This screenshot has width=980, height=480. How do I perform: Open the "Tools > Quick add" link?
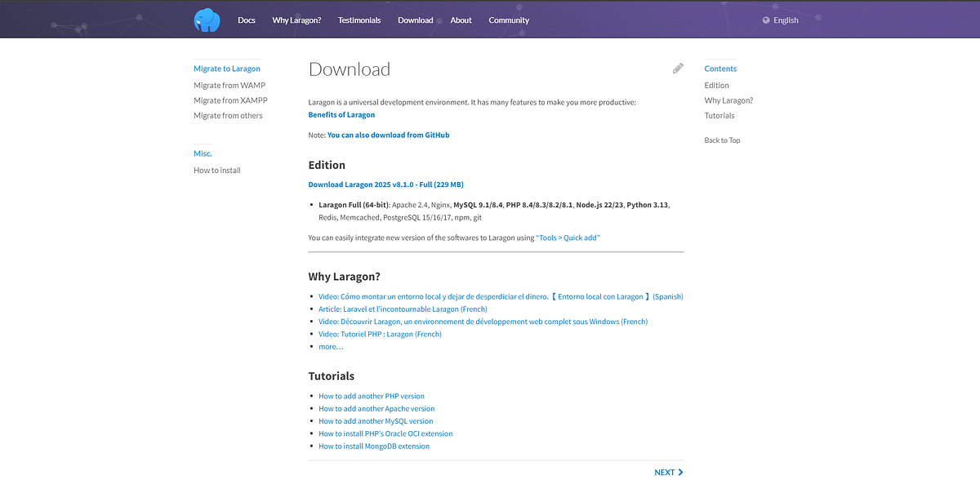pyautogui.click(x=568, y=237)
